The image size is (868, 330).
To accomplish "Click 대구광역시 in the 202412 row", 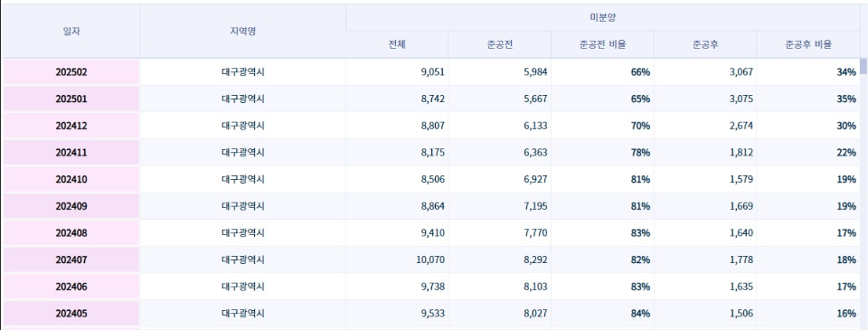I will pos(243,126).
